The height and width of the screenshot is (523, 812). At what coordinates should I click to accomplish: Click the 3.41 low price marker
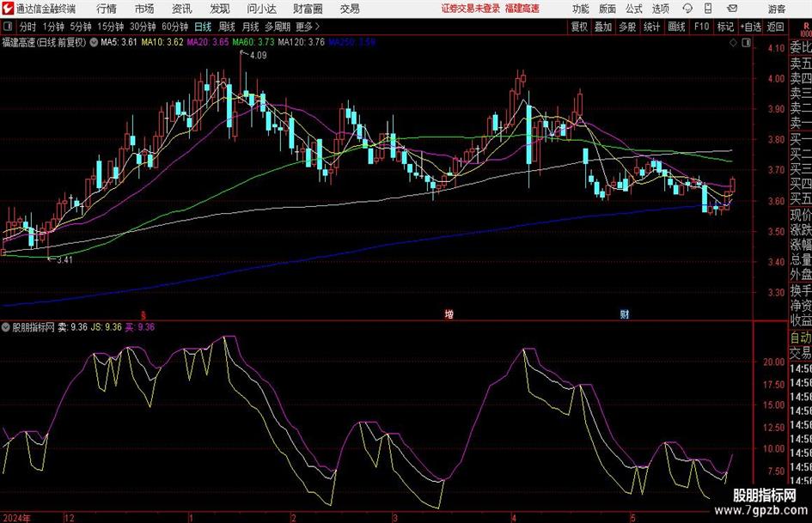(x=64, y=260)
